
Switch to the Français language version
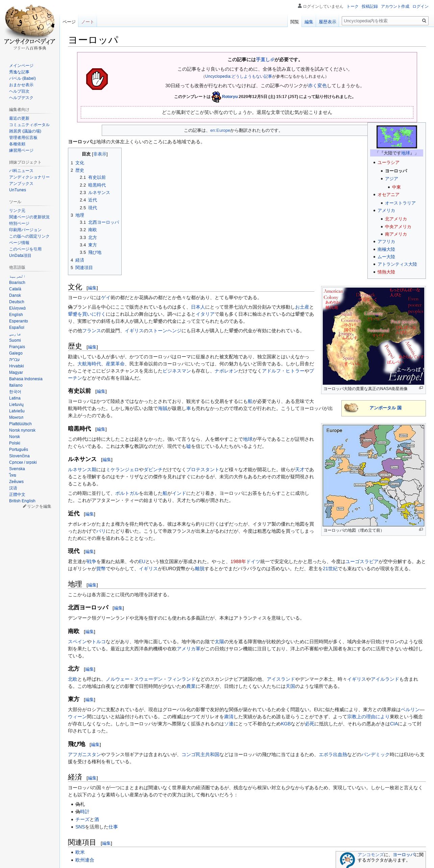tap(17, 347)
